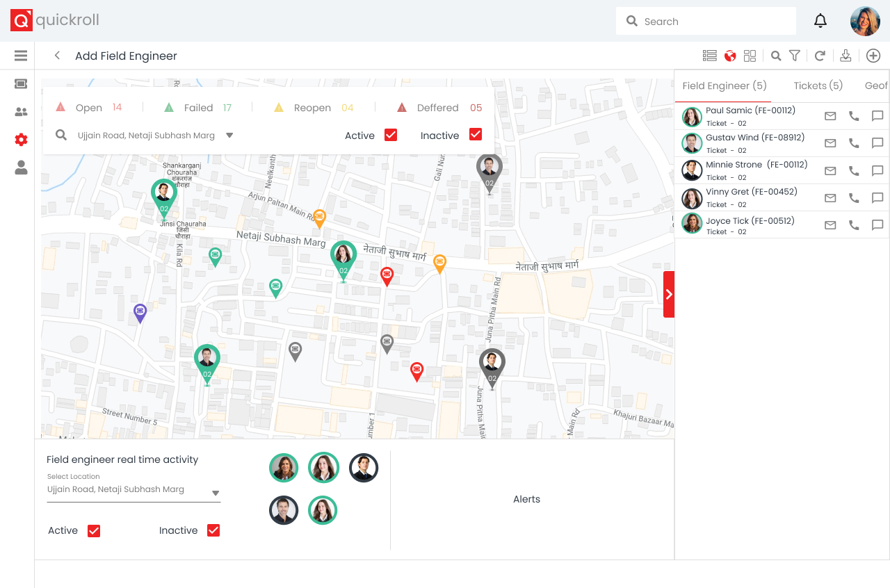Image resolution: width=890 pixels, height=588 pixels.
Task: Email Paul Samic
Action: 830,116
